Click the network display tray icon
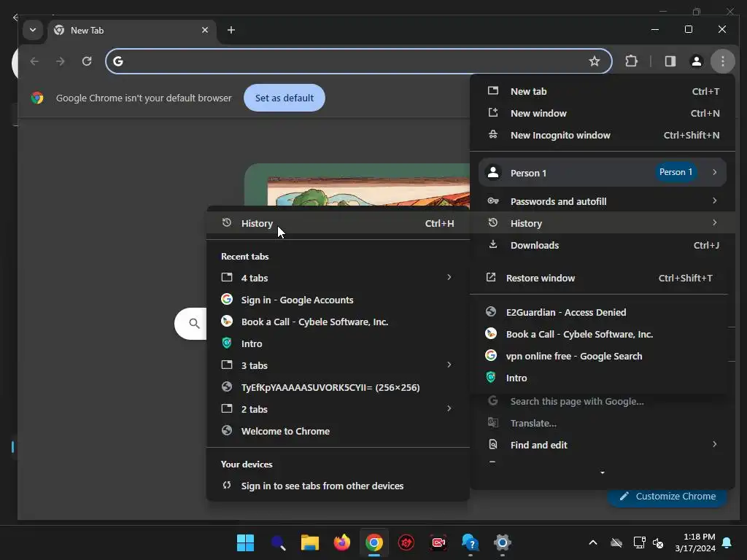The width and height of the screenshot is (747, 560). click(639, 542)
